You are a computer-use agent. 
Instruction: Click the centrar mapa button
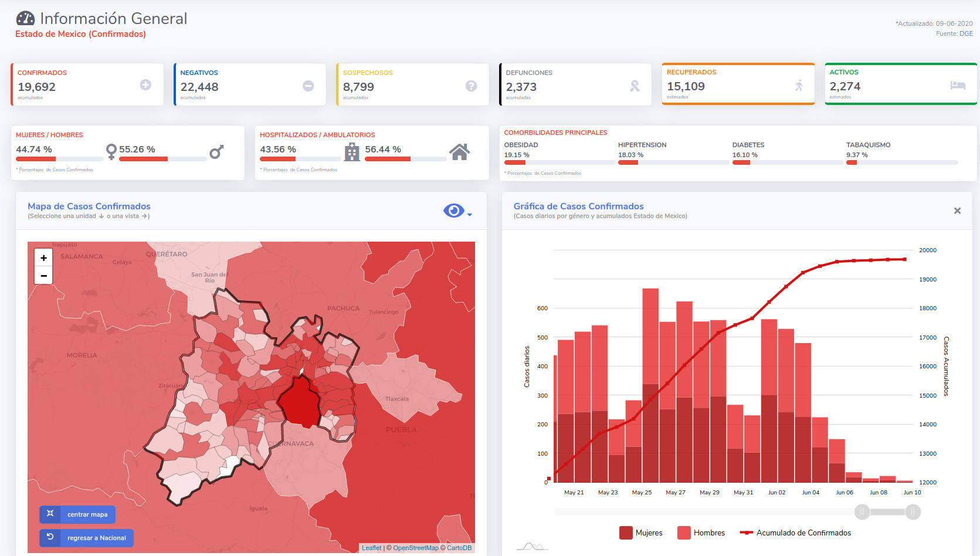click(x=77, y=514)
